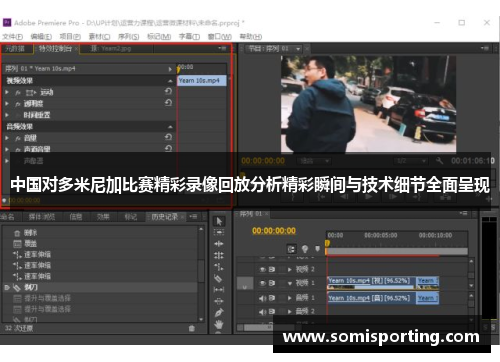The height and width of the screenshot is (362, 500).
Task: Select the Ripple Edit tool
Action: click(x=219, y=244)
